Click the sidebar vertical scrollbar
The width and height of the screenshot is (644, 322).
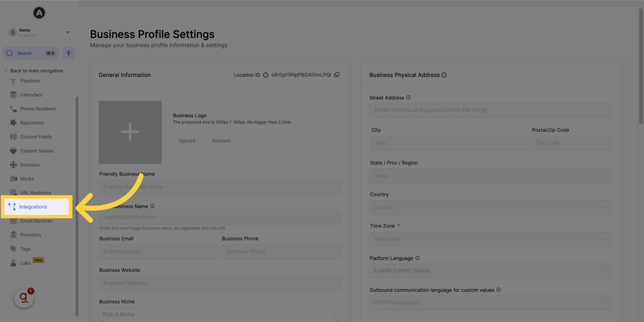[x=77, y=206]
